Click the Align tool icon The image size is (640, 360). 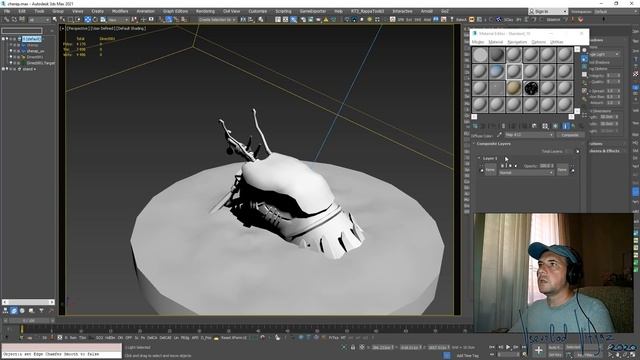(x=251, y=20)
